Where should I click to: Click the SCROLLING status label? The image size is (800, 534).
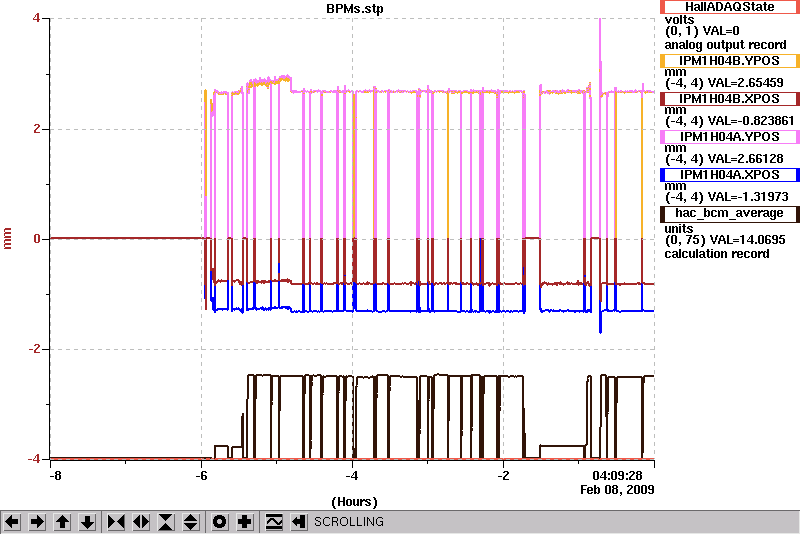tap(349, 522)
